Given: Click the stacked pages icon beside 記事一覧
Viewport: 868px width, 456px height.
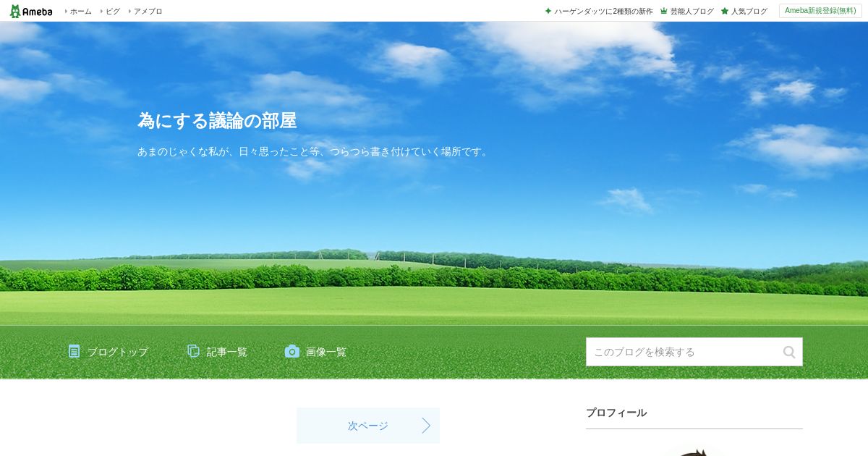Looking at the screenshot, I should tap(193, 351).
